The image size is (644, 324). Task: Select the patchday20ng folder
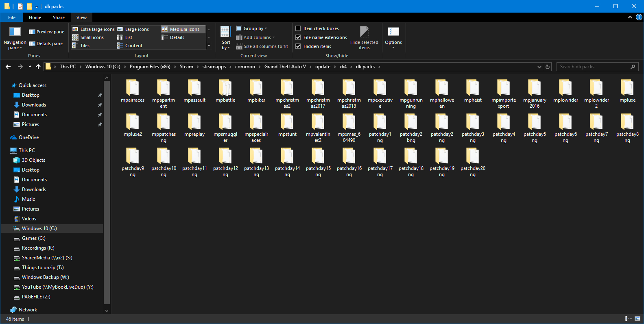click(x=473, y=163)
